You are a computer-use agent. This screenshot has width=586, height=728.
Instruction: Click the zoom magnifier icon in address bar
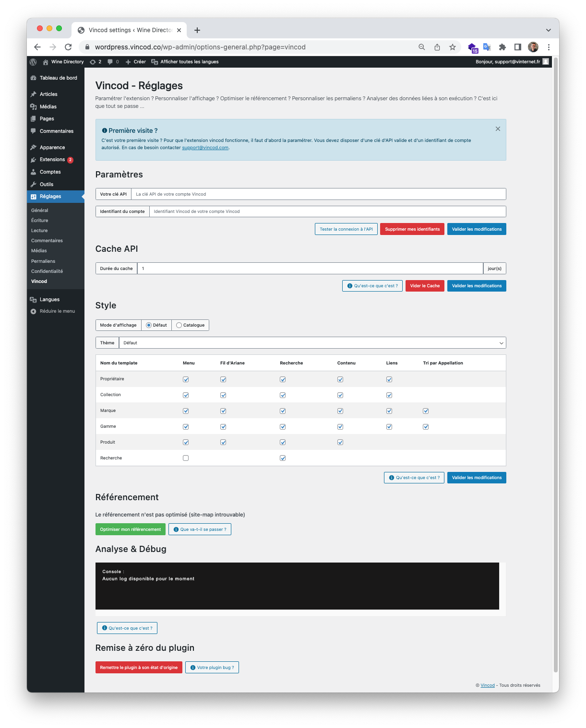pyautogui.click(x=422, y=47)
